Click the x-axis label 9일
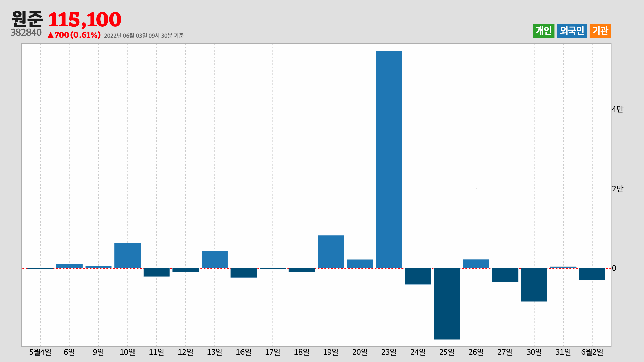The width and height of the screenshot is (644, 362). pyautogui.click(x=98, y=352)
